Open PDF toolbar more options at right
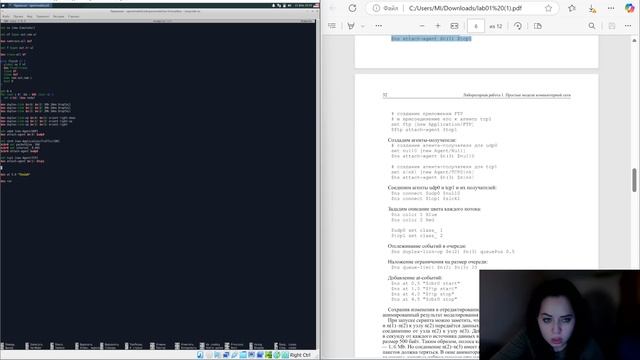 pyautogui.click(x=628, y=26)
